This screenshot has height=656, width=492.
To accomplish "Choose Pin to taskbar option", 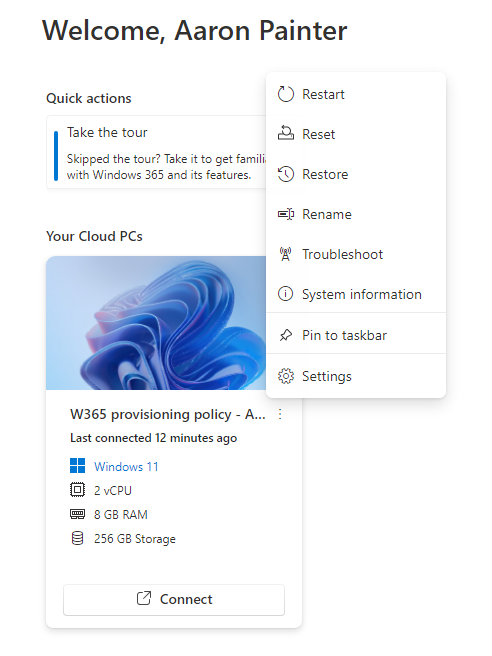I will (356, 335).
